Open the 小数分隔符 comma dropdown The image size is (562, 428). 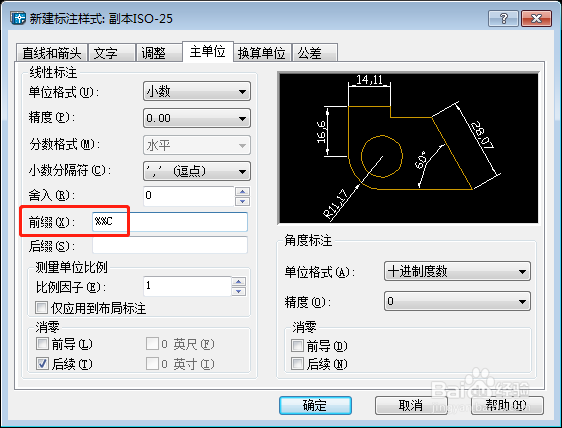[x=196, y=171]
